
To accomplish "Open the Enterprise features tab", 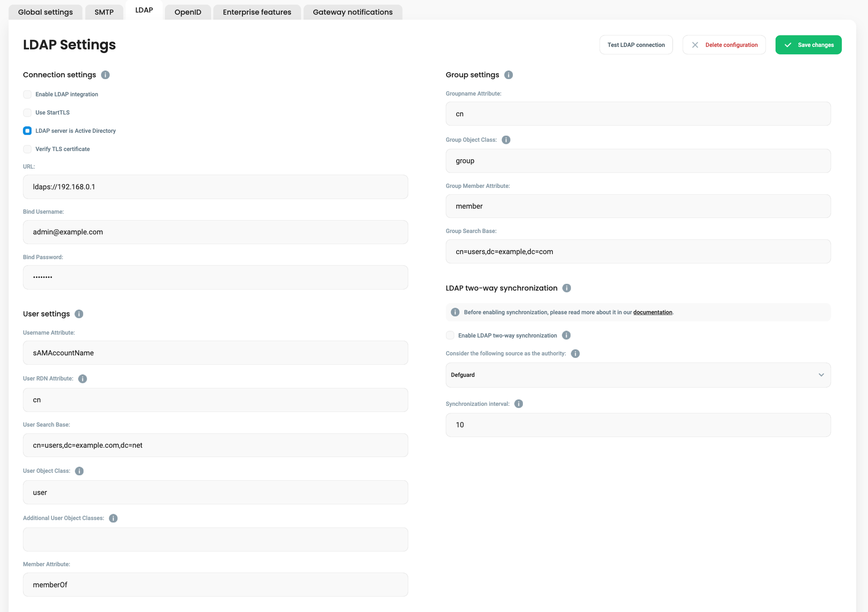I will pos(257,12).
